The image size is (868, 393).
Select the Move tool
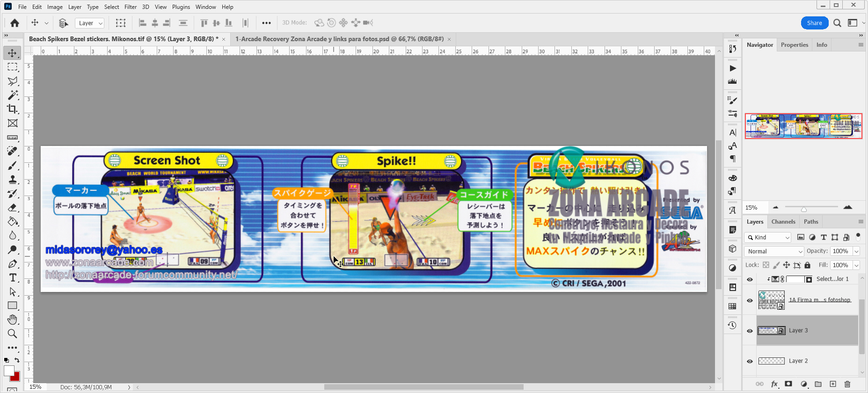click(x=13, y=53)
